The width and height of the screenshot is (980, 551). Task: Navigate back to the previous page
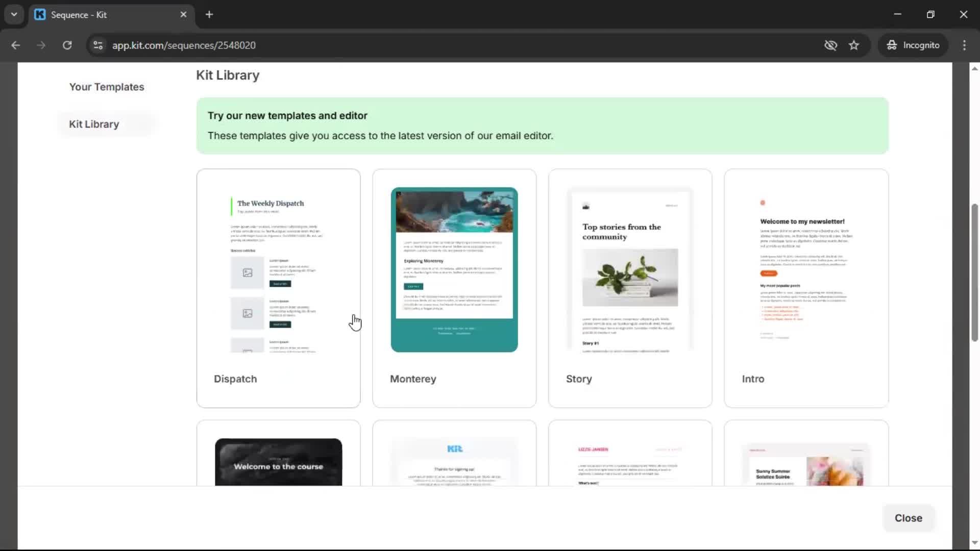[16, 45]
